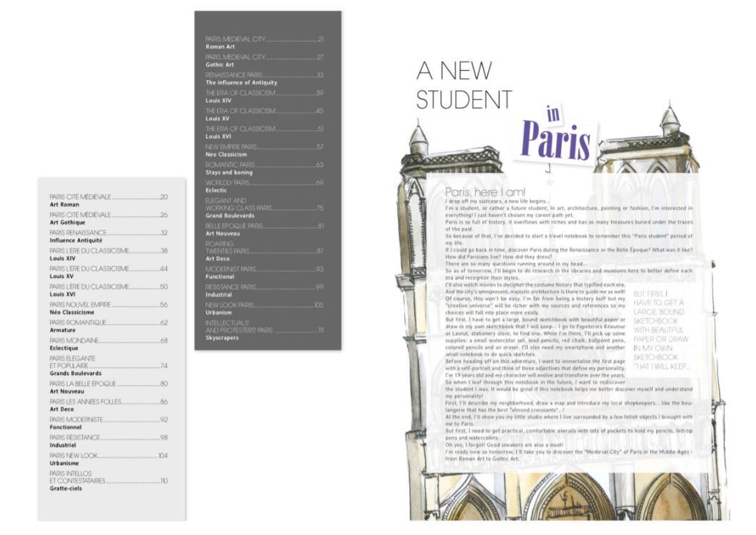The width and height of the screenshot is (756, 535).
Task: Select the "Influence Antiquité" subtitle
Action: (x=76, y=240)
